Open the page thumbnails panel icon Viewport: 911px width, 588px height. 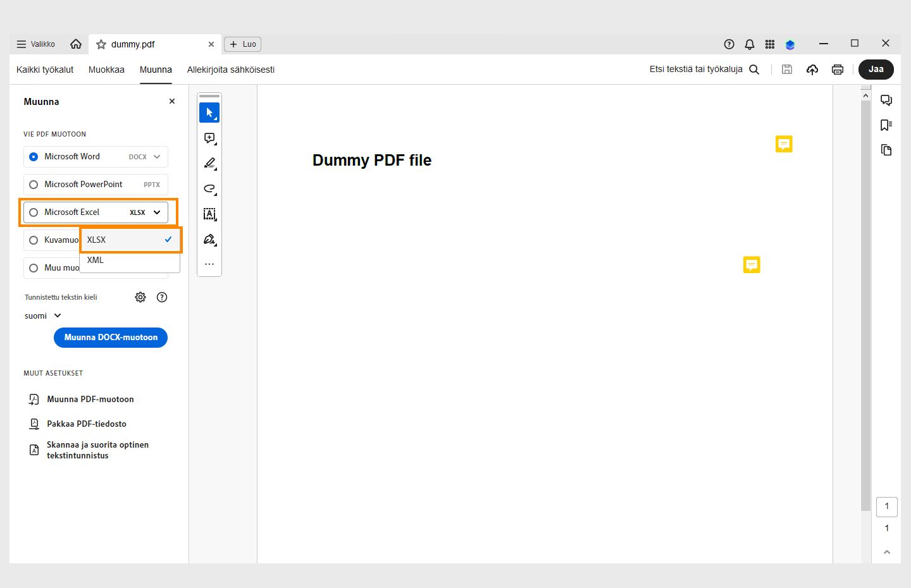click(886, 150)
